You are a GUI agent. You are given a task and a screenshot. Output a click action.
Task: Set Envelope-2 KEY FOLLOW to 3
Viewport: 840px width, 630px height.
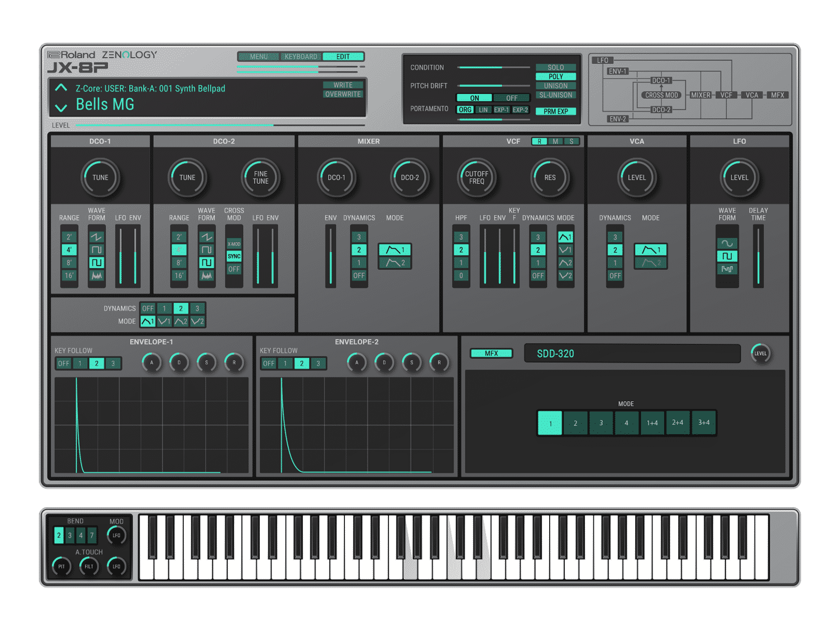[x=318, y=363]
